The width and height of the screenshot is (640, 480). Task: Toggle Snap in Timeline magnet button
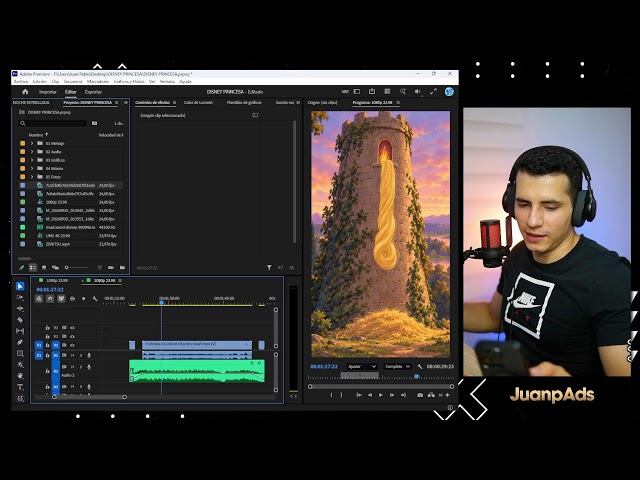[x=50, y=299]
